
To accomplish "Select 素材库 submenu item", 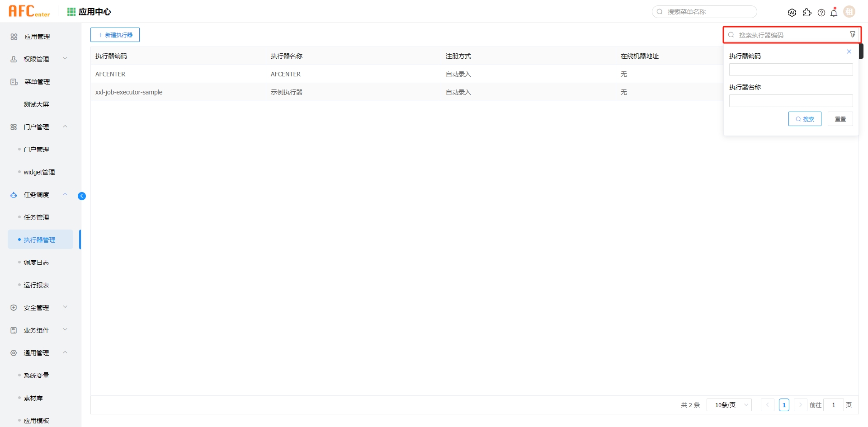I will (x=33, y=398).
